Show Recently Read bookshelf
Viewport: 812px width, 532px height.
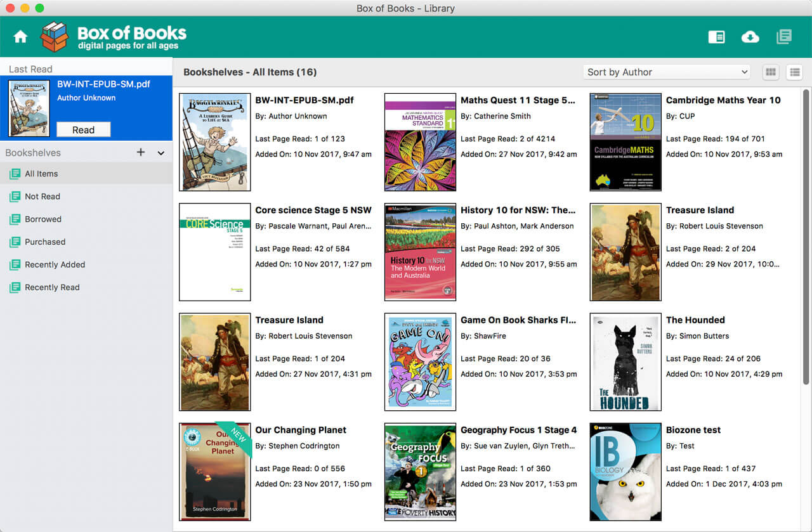click(86, 288)
